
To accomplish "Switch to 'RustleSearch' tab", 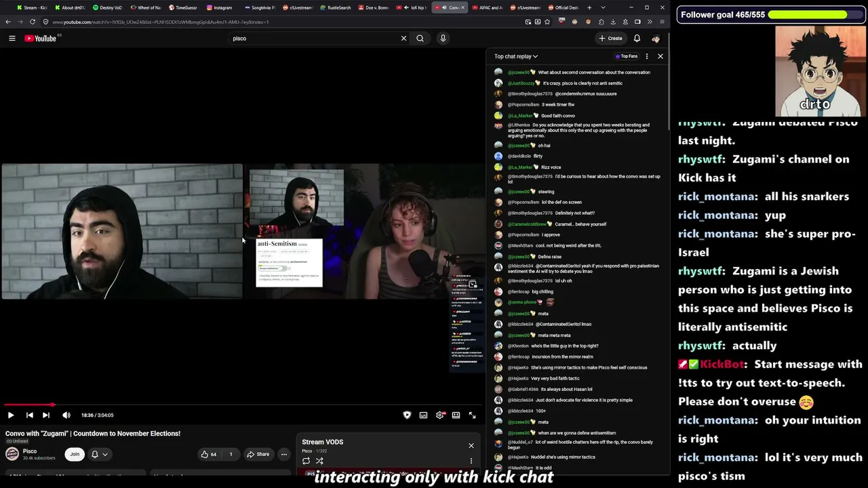I will [334, 7].
